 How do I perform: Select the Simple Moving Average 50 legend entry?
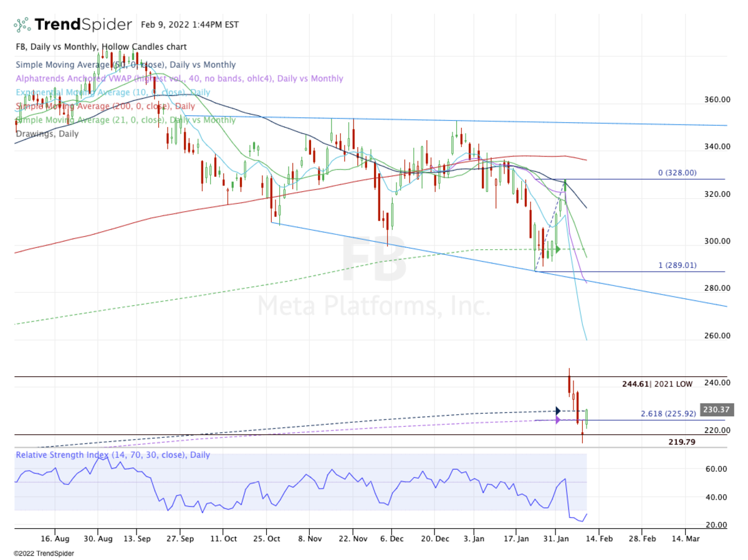pyautogui.click(x=126, y=65)
